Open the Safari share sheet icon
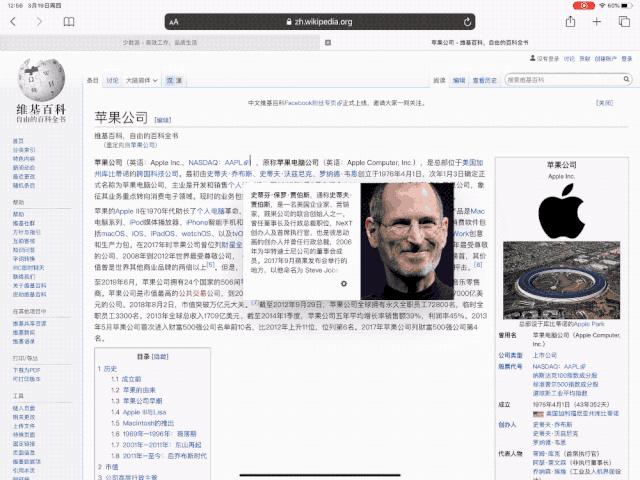The height and width of the screenshot is (480, 640). (570, 21)
